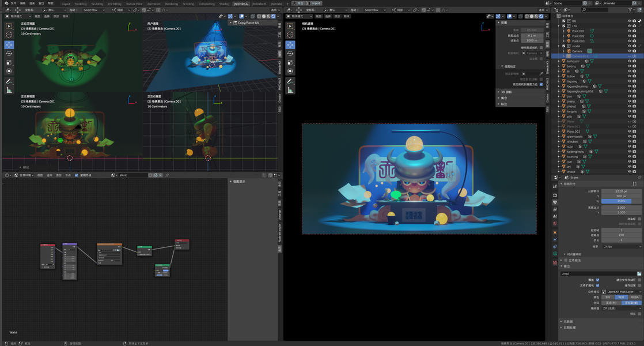Toggle 锁定相机到视图方位 checkbox
Viewport: 644px width, 346px height.
[x=541, y=84]
